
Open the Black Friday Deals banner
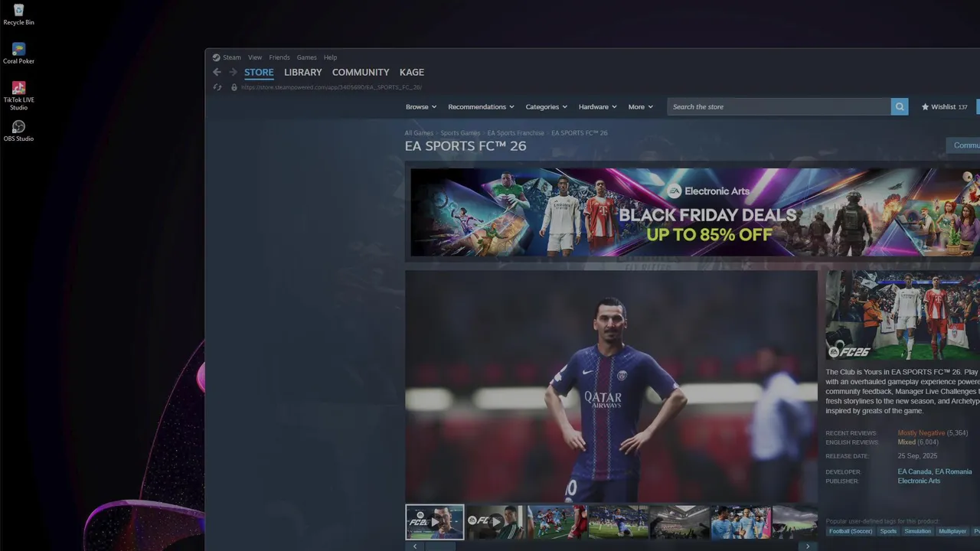(x=695, y=213)
